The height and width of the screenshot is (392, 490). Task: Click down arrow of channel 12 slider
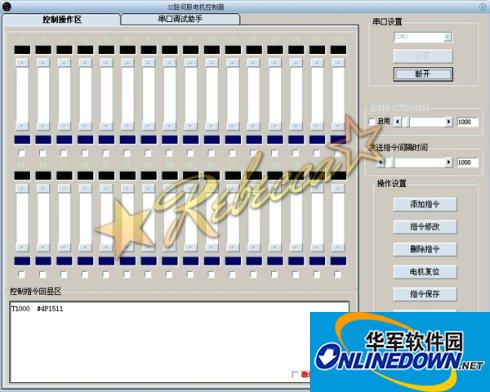254,126
